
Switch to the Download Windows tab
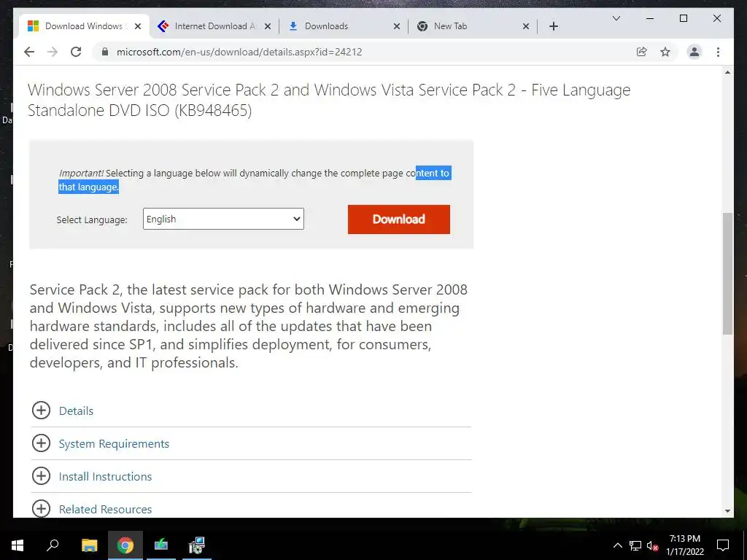click(x=85, y=26)
